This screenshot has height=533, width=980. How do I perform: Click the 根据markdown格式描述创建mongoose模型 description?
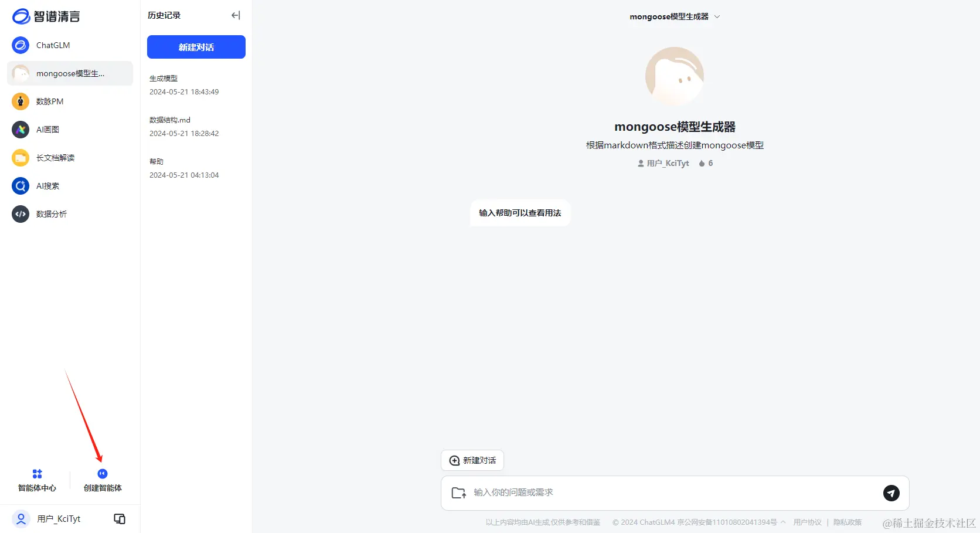675,145
